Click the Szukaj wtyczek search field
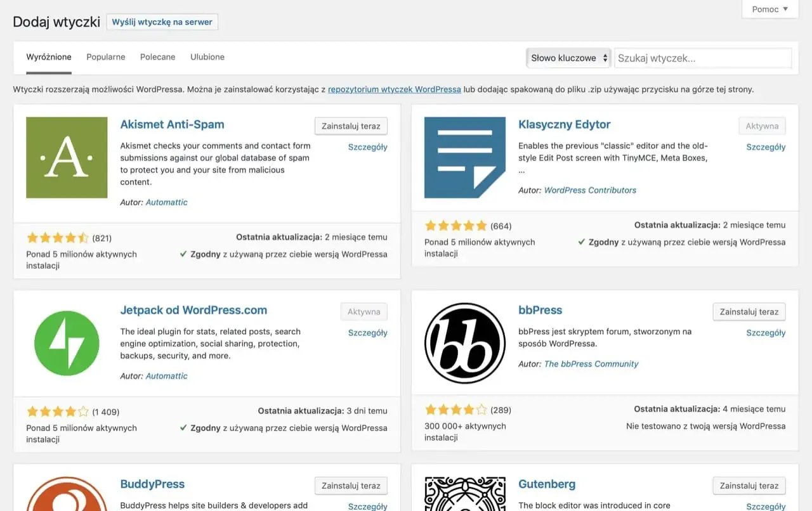The width and height of the screenshot is (812, 511). point(702,58)
